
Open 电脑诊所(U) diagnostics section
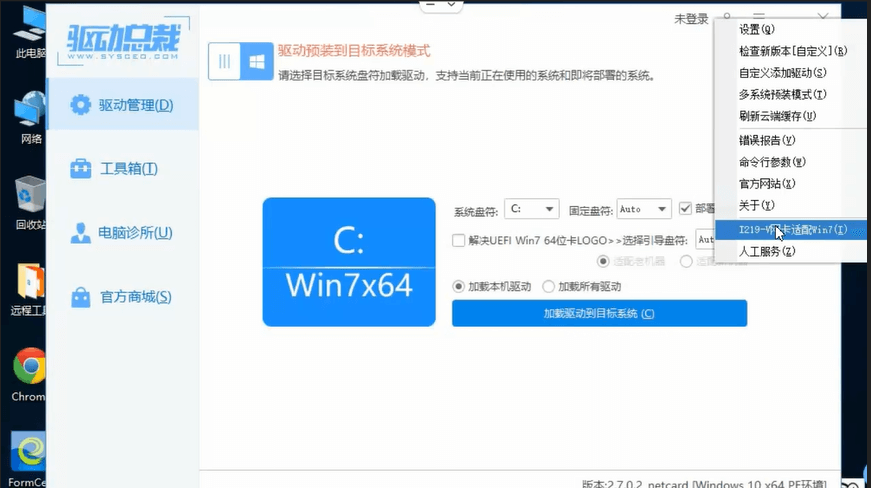[x=122, y=233]
